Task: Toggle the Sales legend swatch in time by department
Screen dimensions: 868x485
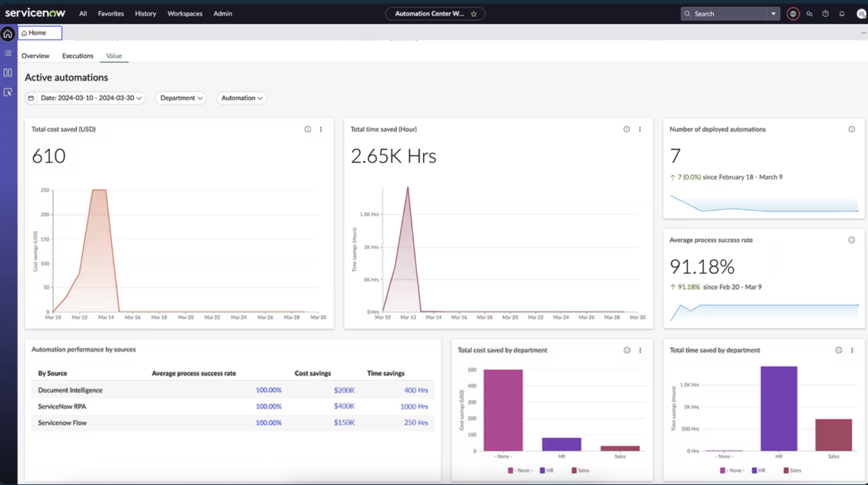Action: click(x=786, y=470)
